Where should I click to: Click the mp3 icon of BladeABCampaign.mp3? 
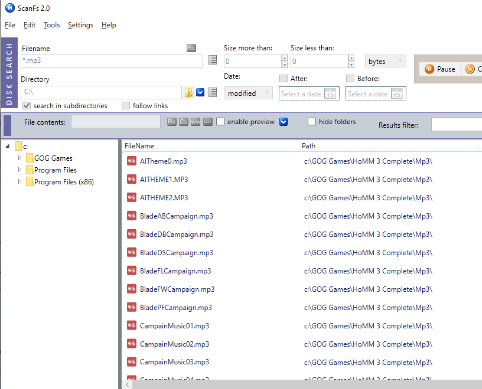pyautogui.click(x=132, y=216)
